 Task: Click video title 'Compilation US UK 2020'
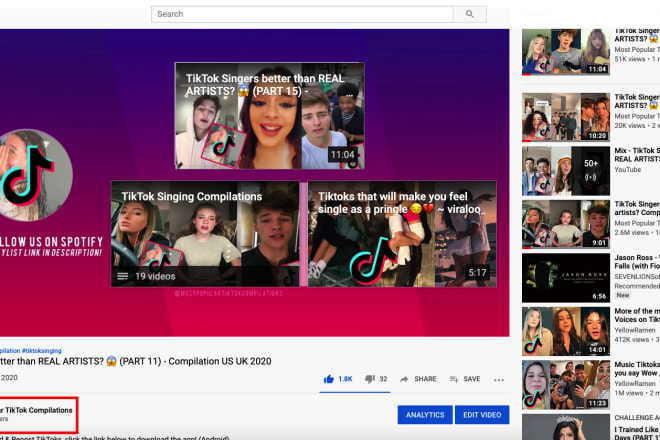pos(220,361)
